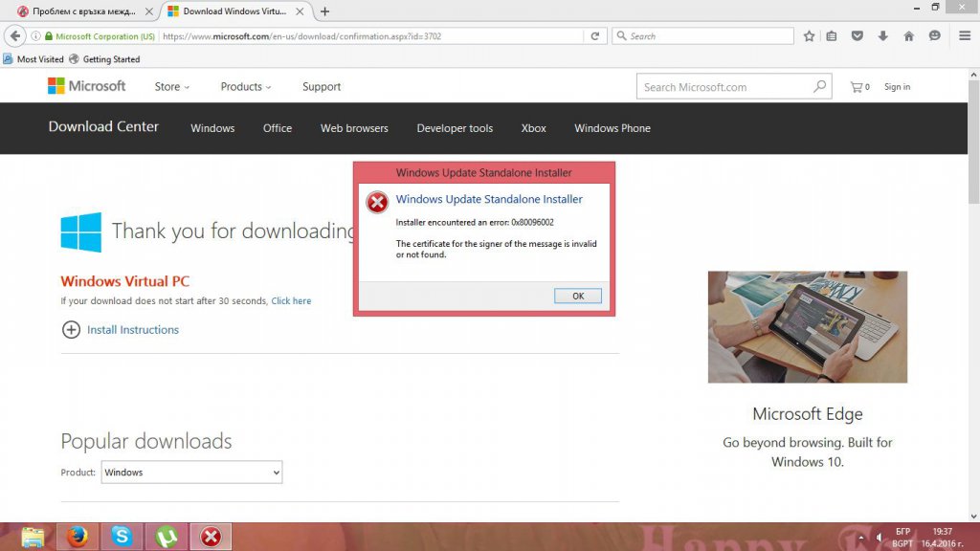Screen dimensions: 980x551
Task: Click the Firefox back arrow button
Action: point(15,36)
